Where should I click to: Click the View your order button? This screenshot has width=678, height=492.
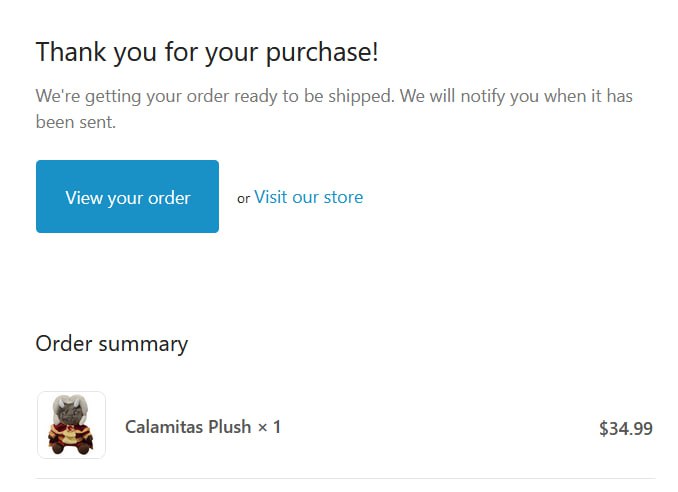click(x=128, y=196)
